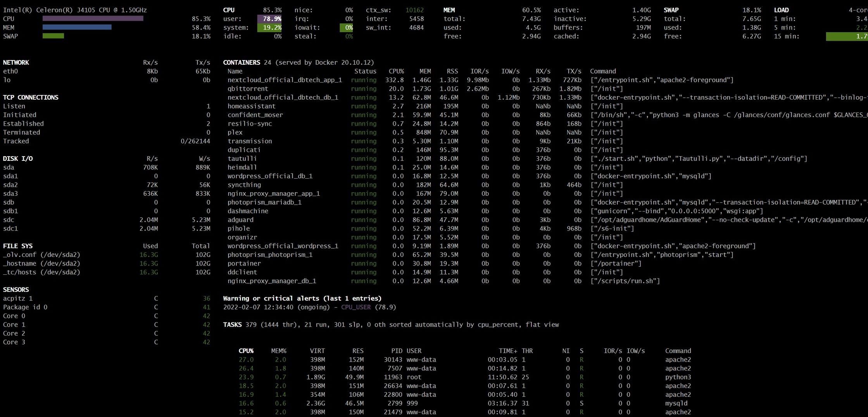Click the FILE SYS section header
The height and width of the screenshot is (417, 868).
18,246
